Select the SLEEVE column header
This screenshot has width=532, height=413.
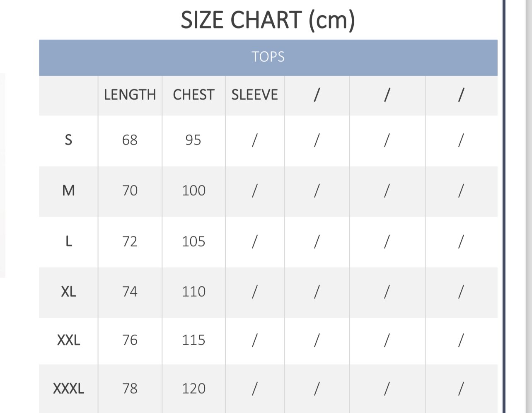coord(254,95)
